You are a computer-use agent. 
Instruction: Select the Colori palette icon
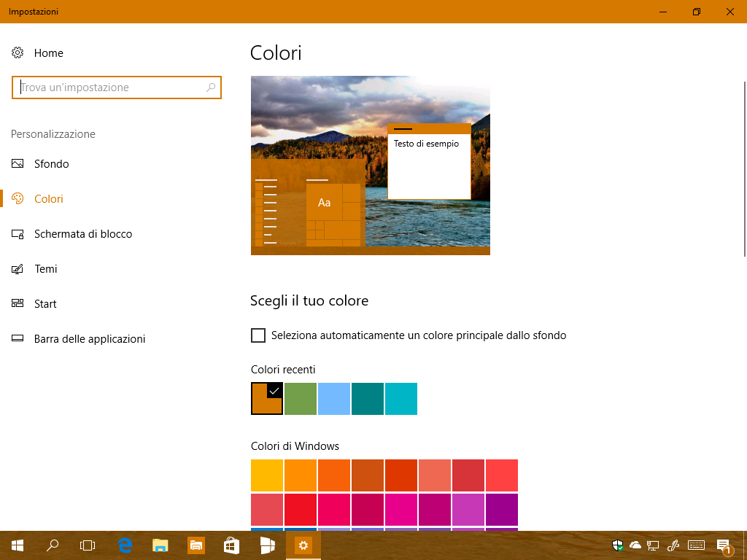(18, 198)
